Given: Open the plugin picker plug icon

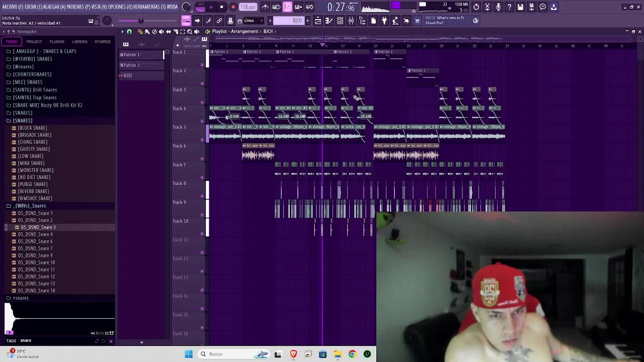Looking at the screenshot, I should [384, 21].
